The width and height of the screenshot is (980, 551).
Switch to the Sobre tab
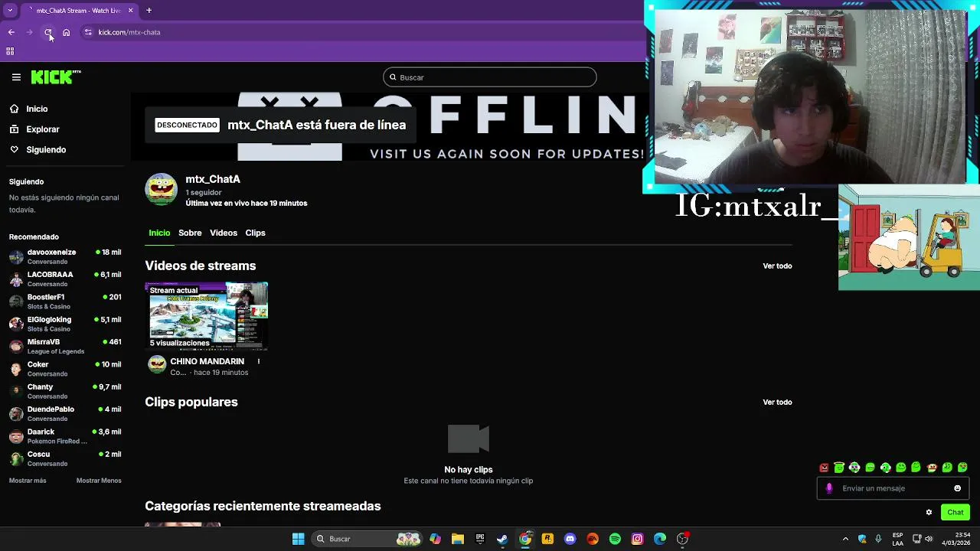[x=190, y=233]
